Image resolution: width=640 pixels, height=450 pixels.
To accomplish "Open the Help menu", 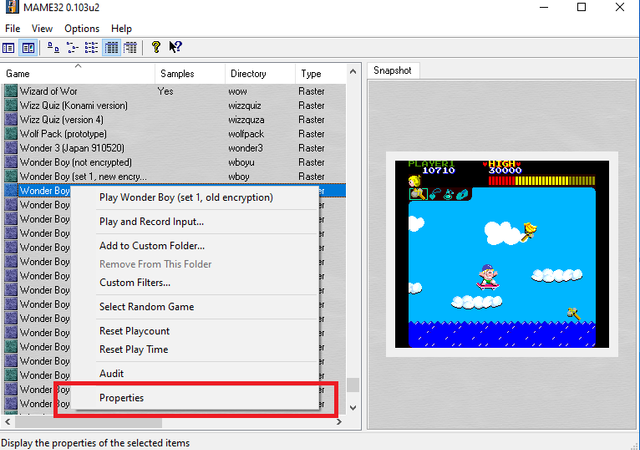I will pos(121,29).
